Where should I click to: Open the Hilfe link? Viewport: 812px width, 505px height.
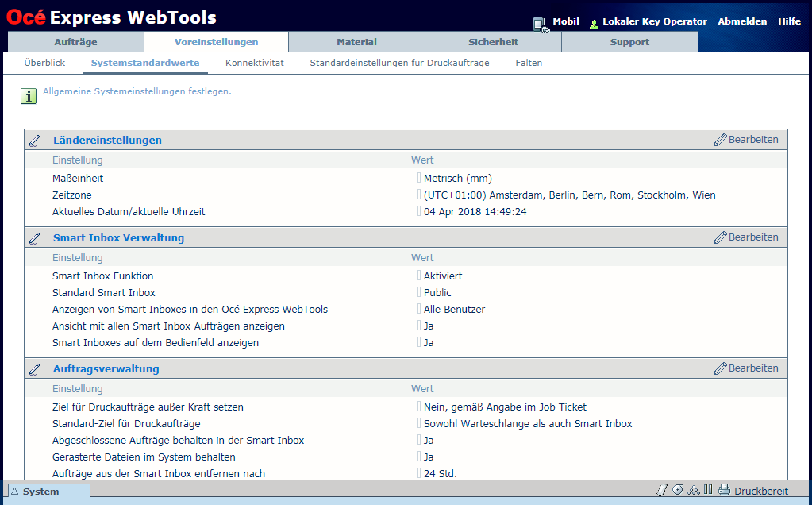[x=789, y=21]
